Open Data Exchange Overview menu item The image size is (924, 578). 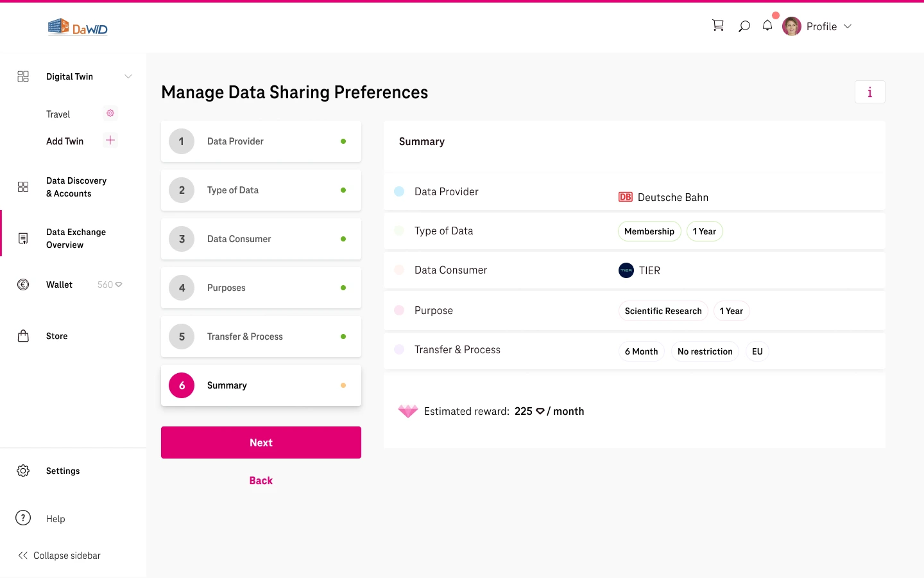[x=75, y=238]
